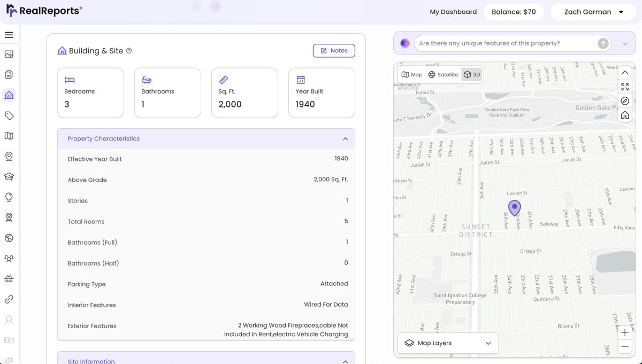
Task: Click the Bathrooms (Half) label
Action: coord(93,264)
